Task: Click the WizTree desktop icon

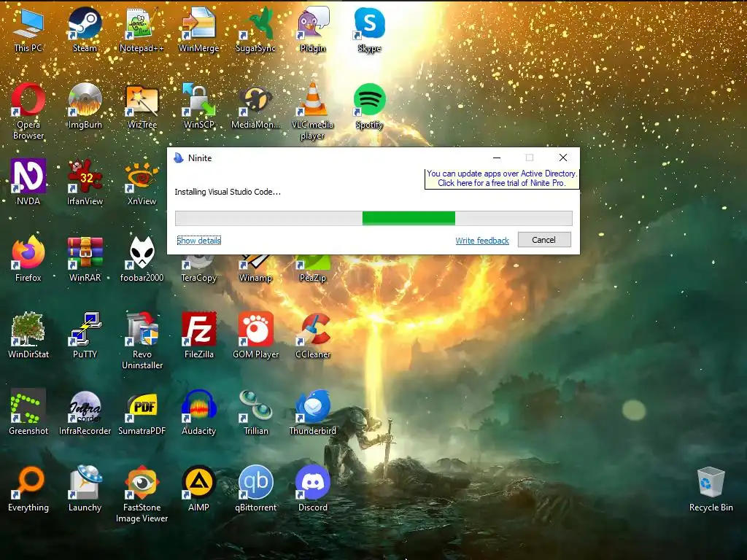Action: point(142,106)
